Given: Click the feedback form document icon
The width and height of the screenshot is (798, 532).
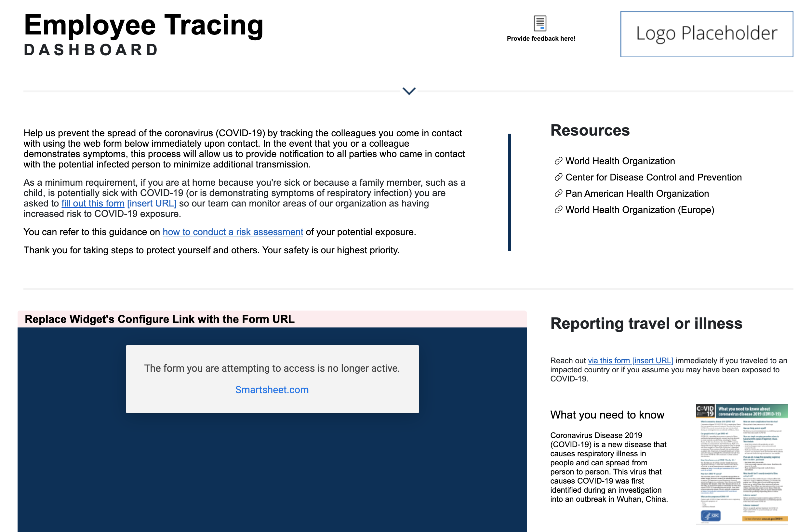Looking at the screenshot, I should (540, 23).
